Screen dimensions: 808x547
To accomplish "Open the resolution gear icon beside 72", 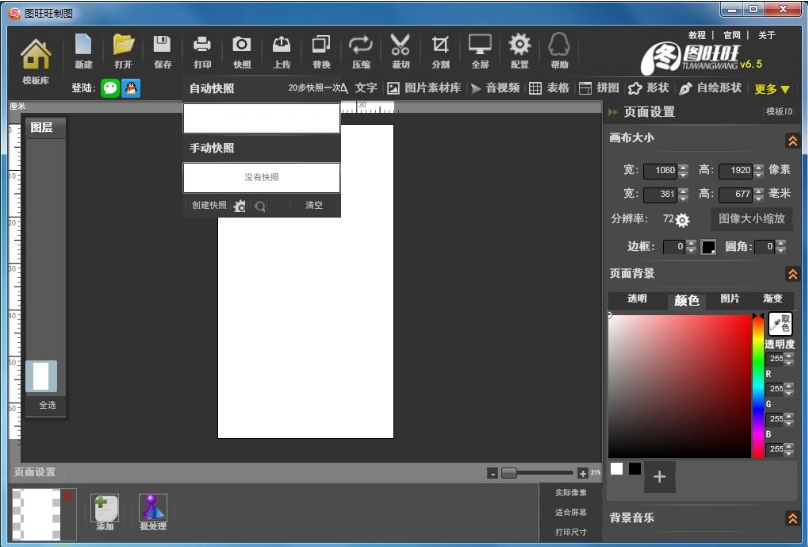I will point(682,220).
